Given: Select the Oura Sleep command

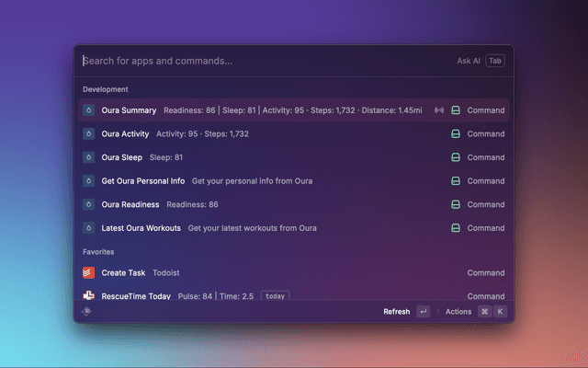Looking at the screenshot, I should pyautogui.click(x=122, y=157).
